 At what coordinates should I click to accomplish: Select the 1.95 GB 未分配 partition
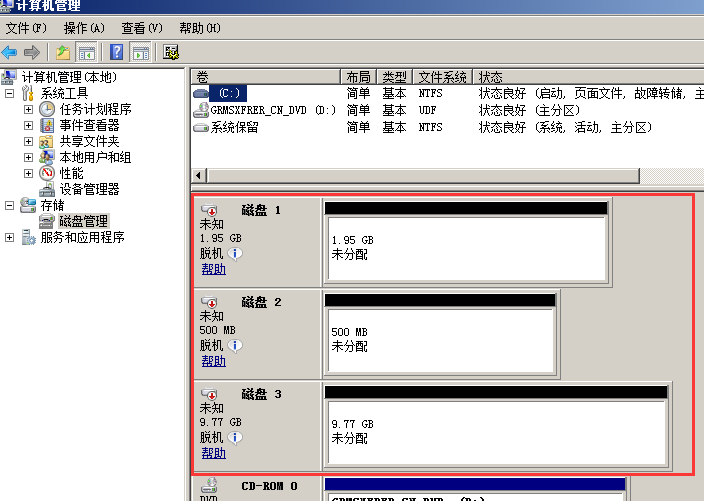pos(466,248)
